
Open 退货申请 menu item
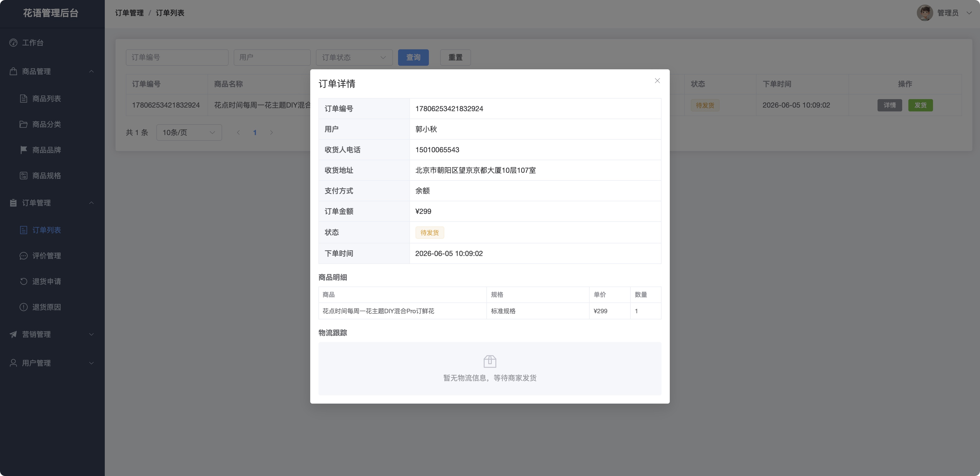pos(52,281)
